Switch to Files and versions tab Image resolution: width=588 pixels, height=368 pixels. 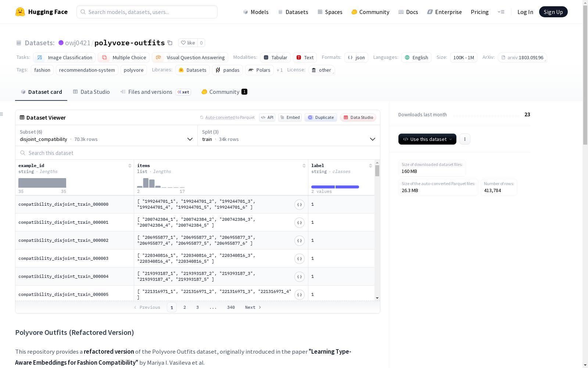point(155,92)
